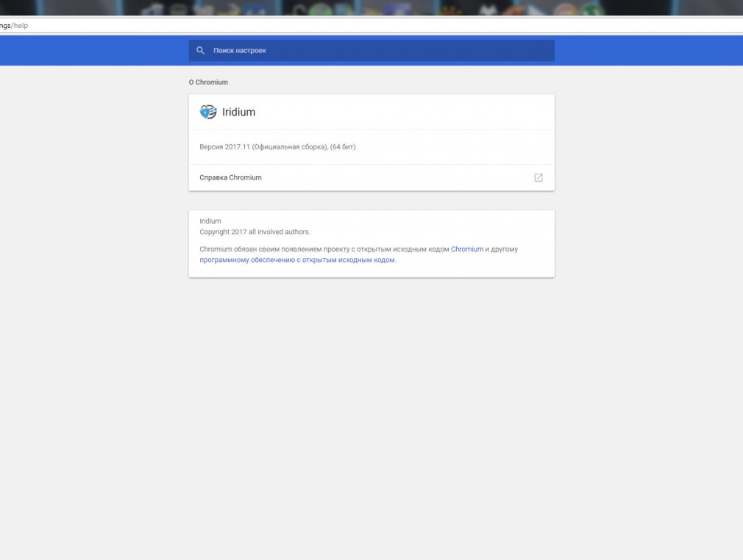This screenshot has height=560, width=743.
Task: Open the external link icon for Справка Chromium
Action: click(x=538, y=177)
